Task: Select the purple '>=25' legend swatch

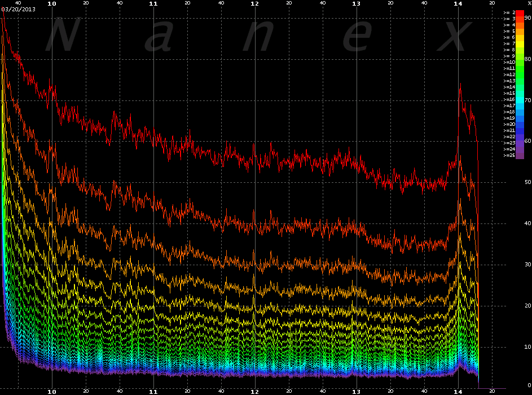Action: [x=520, y=155]
